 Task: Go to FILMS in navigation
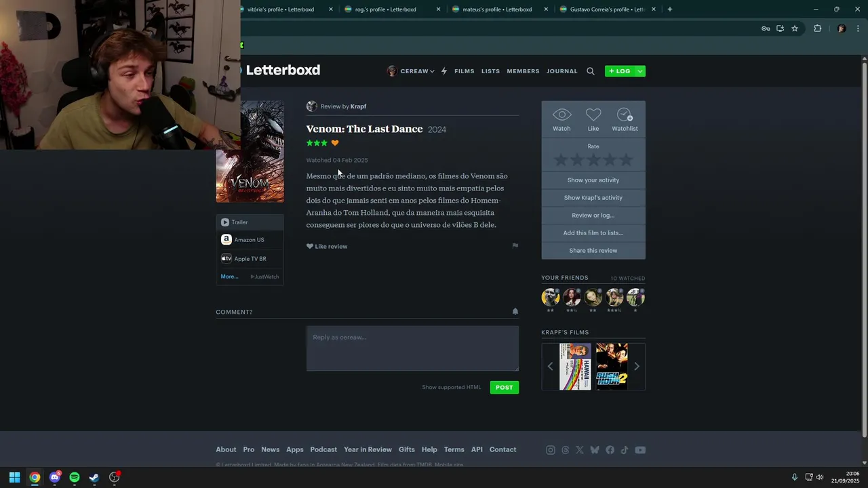pos(465,71)
